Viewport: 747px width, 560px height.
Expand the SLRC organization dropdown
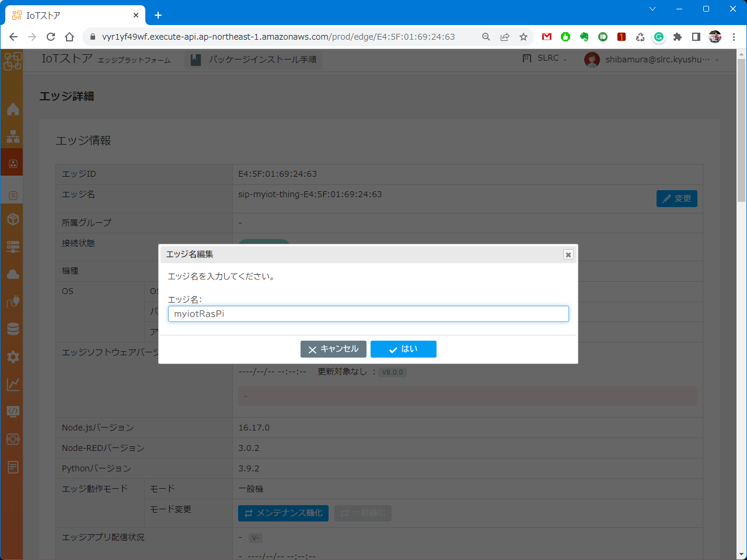pyautogui.click(x=545, y=58)
